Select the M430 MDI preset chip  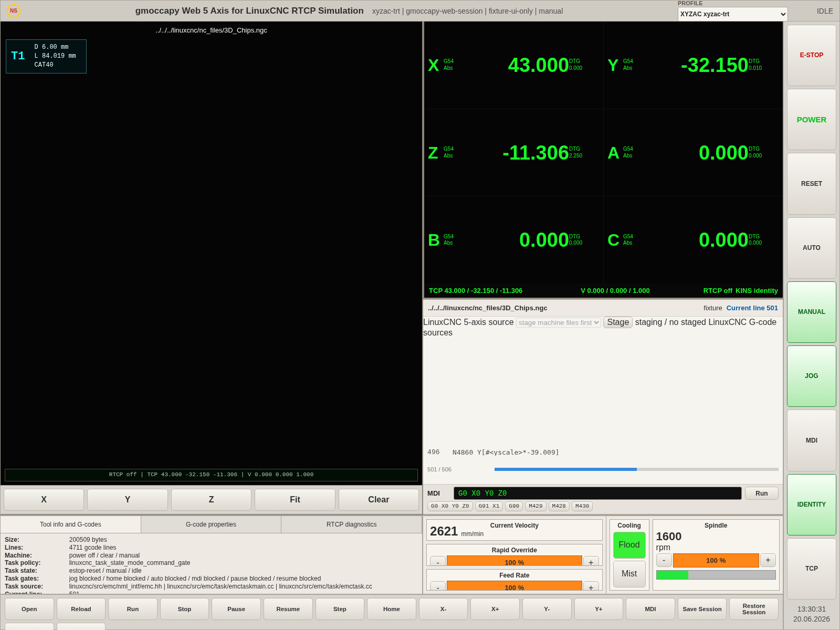582,506
